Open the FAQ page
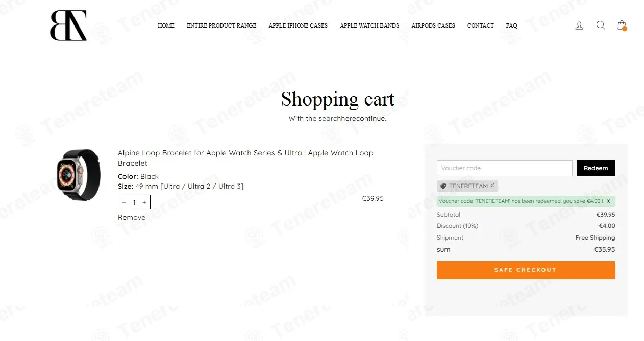Viewport: 644px width, 341px height. point(512,25)
